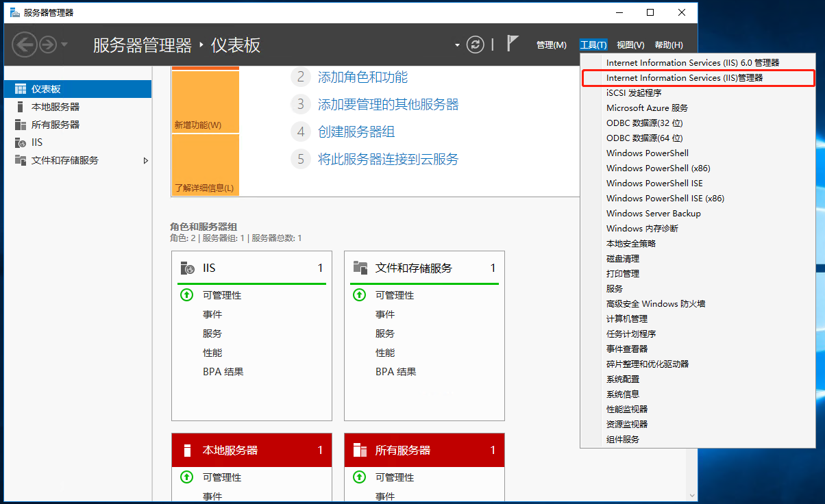Select 所有服务器 in the sidebar
The height and width of the screenshot is (504, 825).
tap(77, 125)
